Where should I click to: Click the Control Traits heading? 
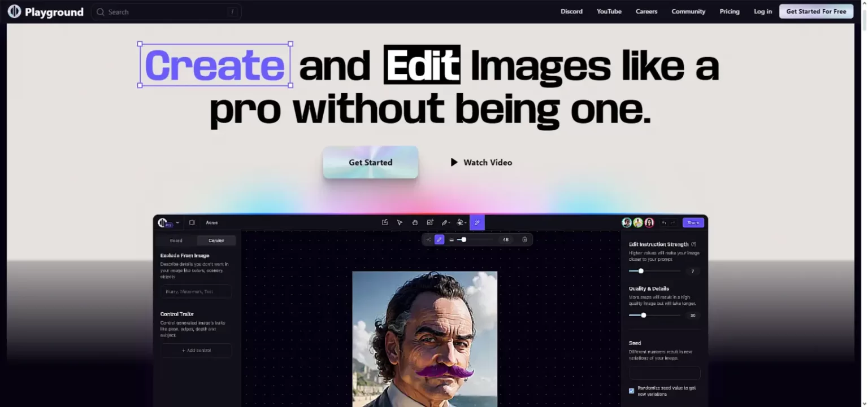[x=177, y=314]
